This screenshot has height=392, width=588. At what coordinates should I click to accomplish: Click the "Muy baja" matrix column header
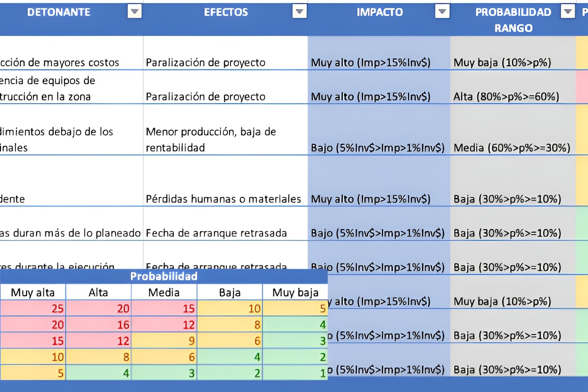295,292
